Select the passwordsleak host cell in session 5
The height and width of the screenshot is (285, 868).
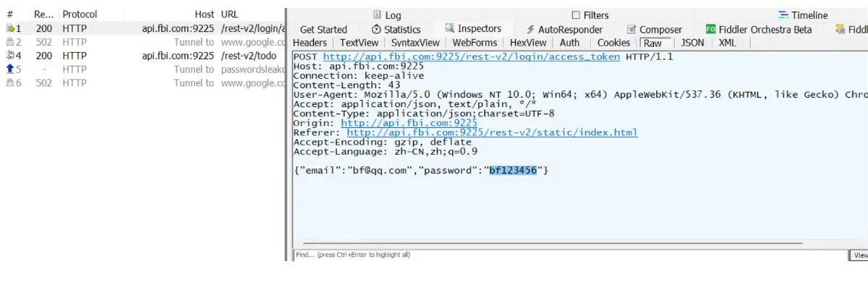pyautogui.click(x=254, y=69)
